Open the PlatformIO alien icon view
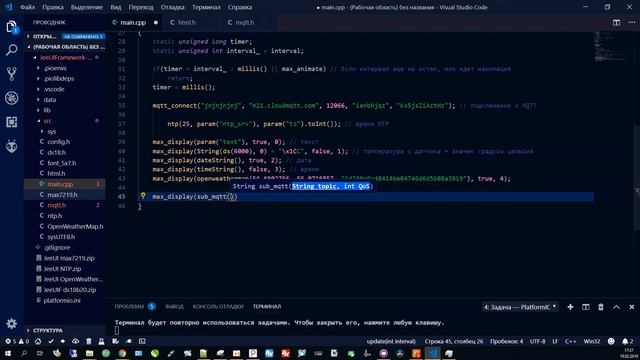Image resolution: width=640 pixels, height=360 pixels. pyautogui.click(x=11, y=146)
